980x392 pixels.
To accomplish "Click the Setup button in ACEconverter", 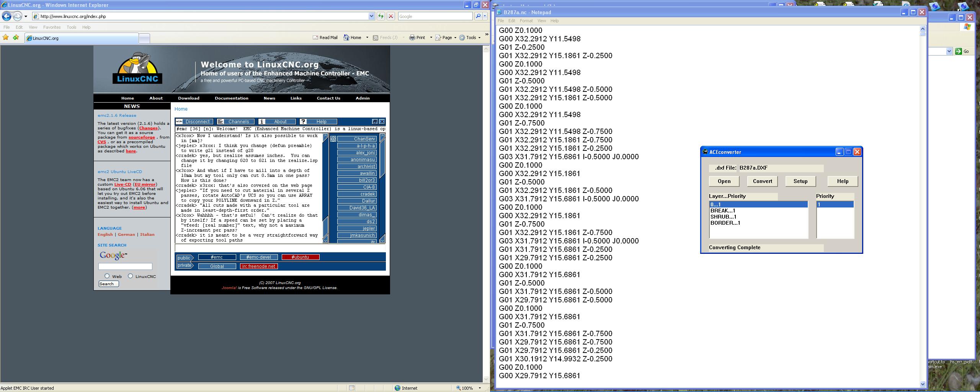I will (x=800, y=181).
